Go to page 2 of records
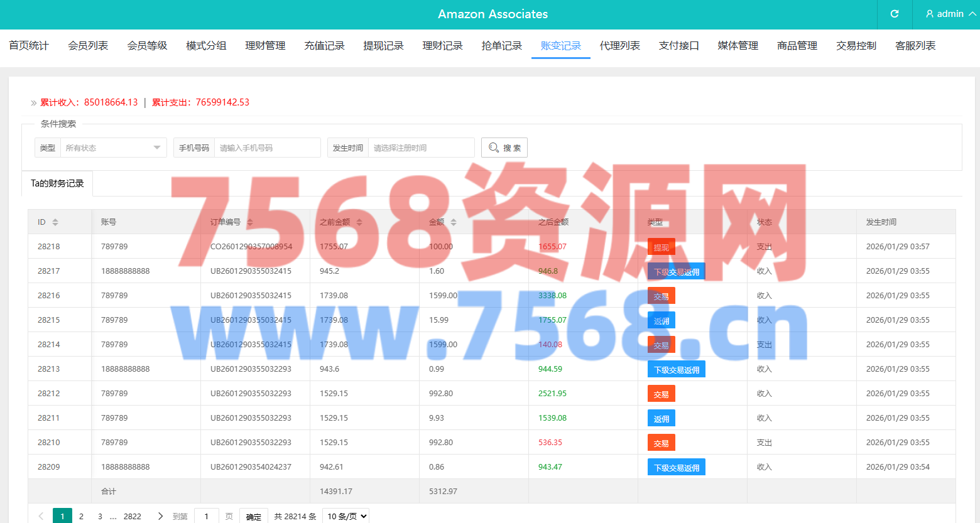980x523 pixels. (81, 516)
